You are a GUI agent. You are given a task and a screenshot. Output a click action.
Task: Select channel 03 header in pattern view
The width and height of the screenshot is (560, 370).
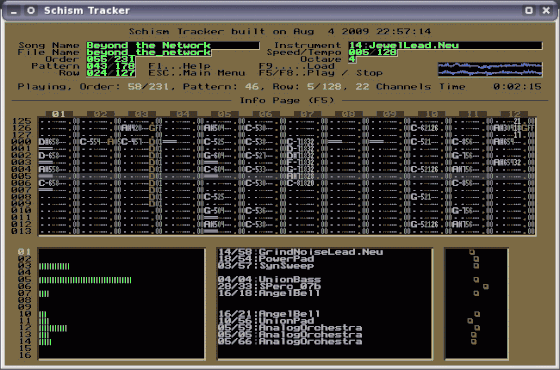[x=141, y=114]
